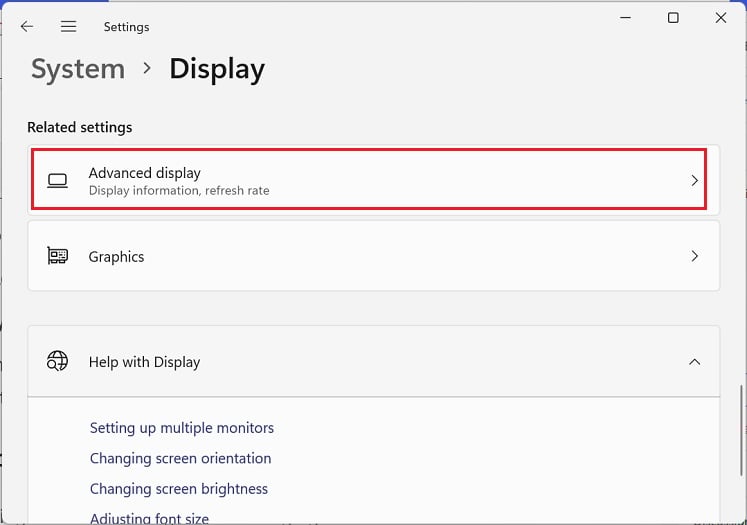Click the back arrow icon
This screenshot has height=525, width=747.
(27, 27)
